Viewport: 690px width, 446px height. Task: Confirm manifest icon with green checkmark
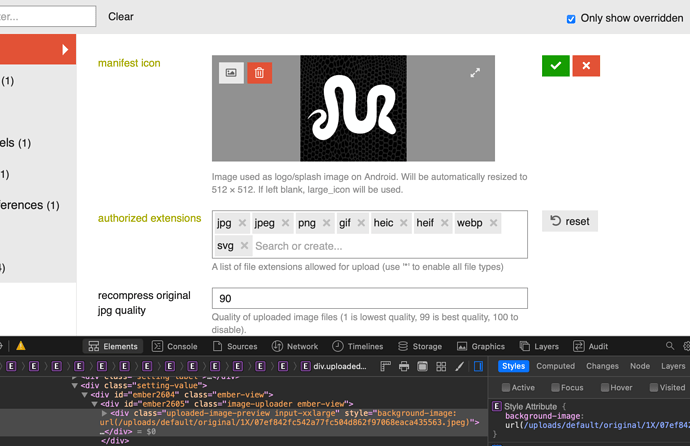[556, 66]
